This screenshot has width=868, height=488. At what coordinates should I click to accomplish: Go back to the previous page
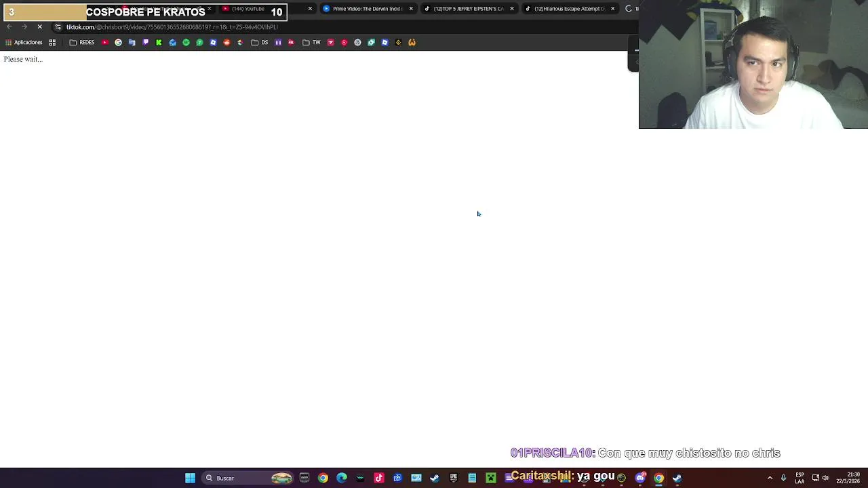(9, 27)
